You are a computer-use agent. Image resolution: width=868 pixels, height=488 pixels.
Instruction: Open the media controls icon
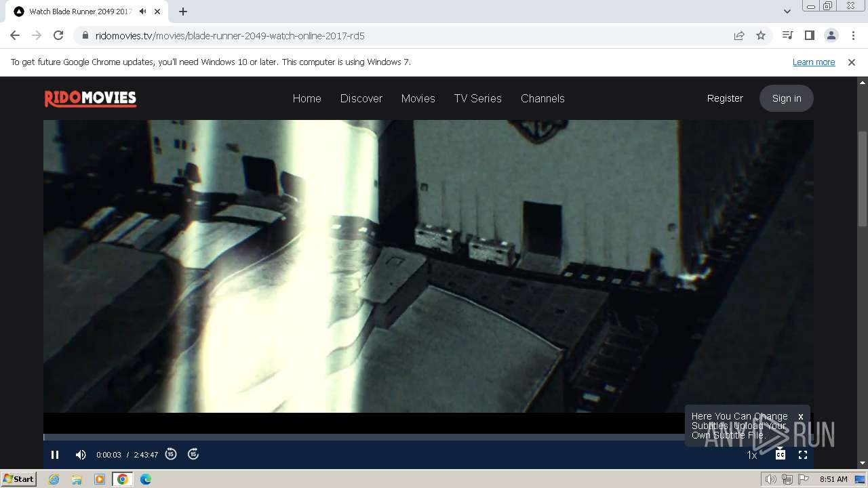point(787,35)
